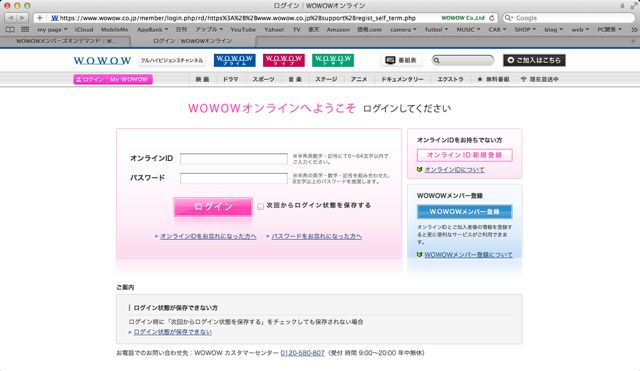Click into the オンラインID input field

(x=234, y=159)
